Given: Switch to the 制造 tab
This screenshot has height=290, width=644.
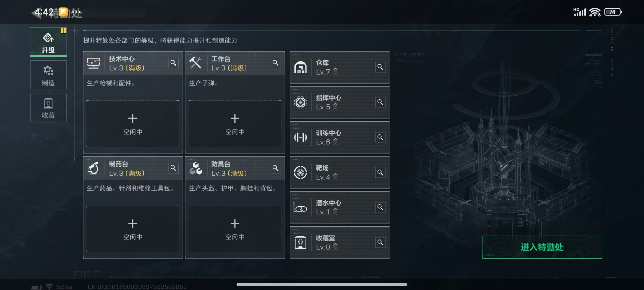Looking at the screenshot, I should coord(48,75).
